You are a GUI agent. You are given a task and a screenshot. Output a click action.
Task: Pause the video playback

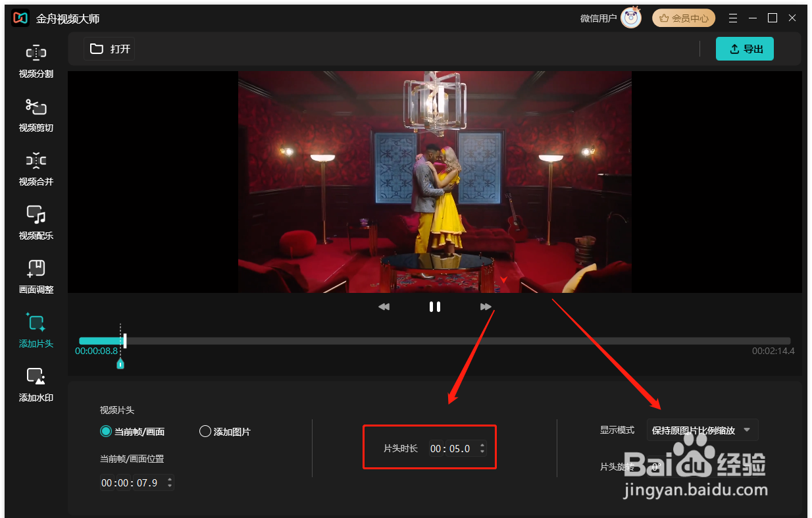tap(435, 307)
